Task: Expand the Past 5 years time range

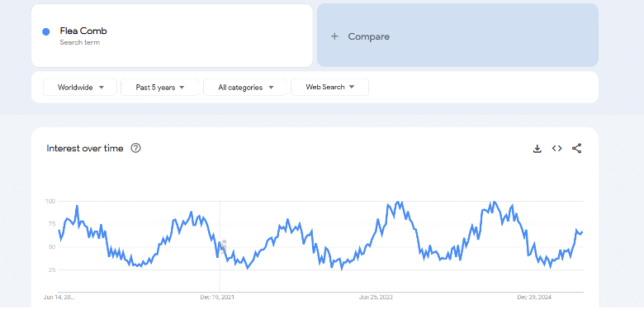Action: pos(160,87)
